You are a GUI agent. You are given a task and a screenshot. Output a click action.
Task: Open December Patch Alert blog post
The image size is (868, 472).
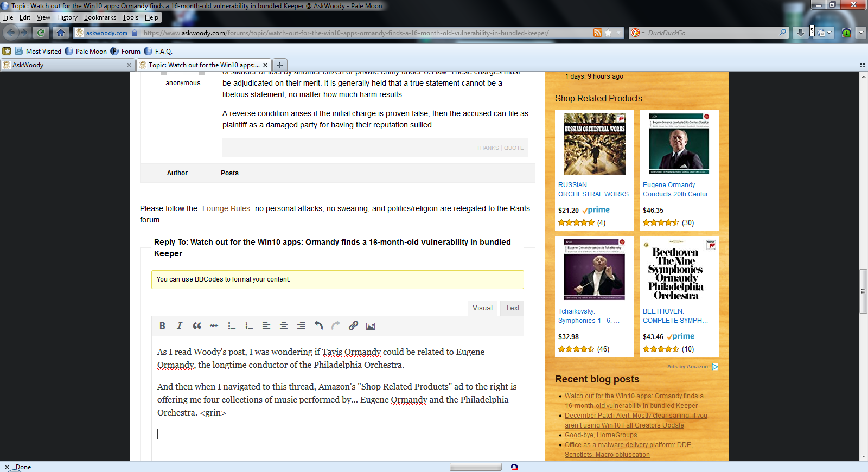(x=636, y=420)
